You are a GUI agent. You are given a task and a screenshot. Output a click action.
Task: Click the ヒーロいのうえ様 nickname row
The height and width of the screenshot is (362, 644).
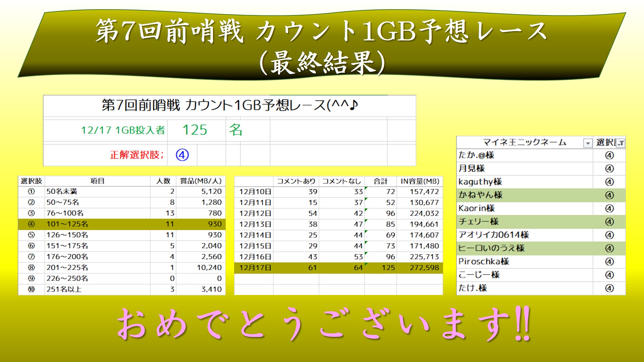[491, 248]
